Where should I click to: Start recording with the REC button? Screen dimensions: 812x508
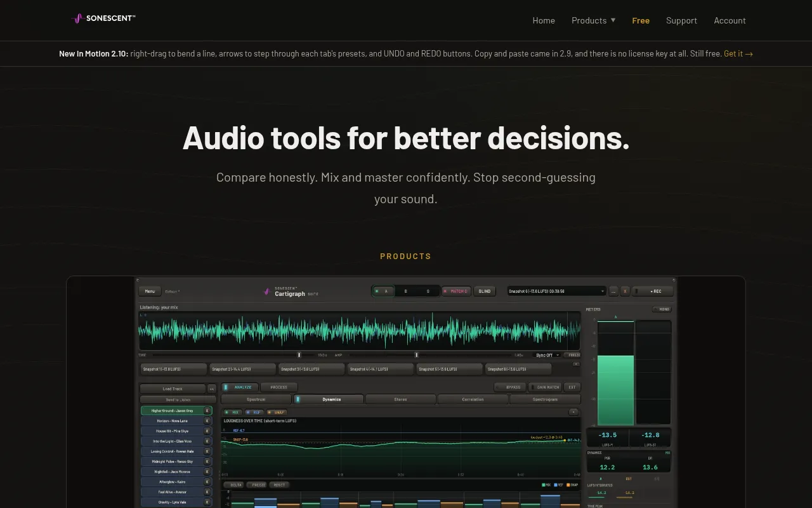pyautogui.click(x=653, y=291)
